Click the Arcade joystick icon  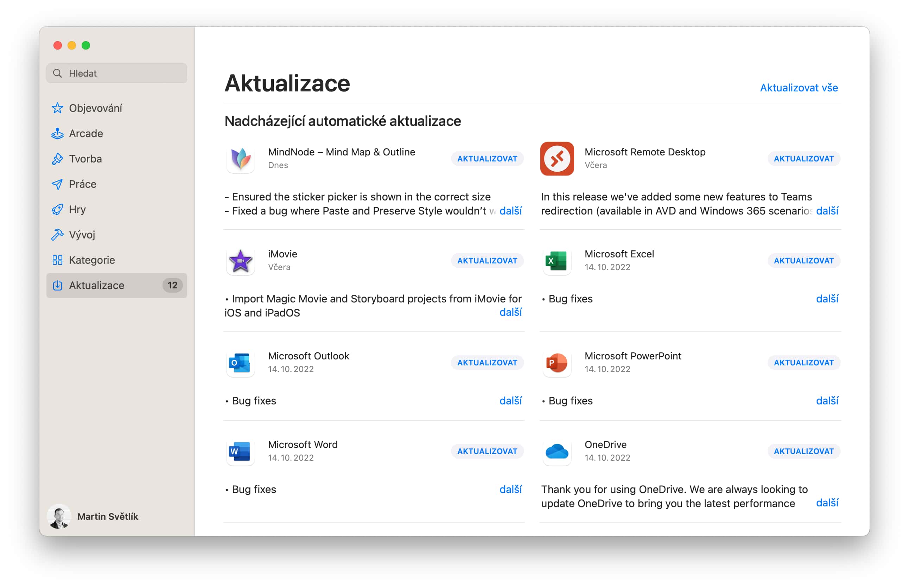(57, 133)
